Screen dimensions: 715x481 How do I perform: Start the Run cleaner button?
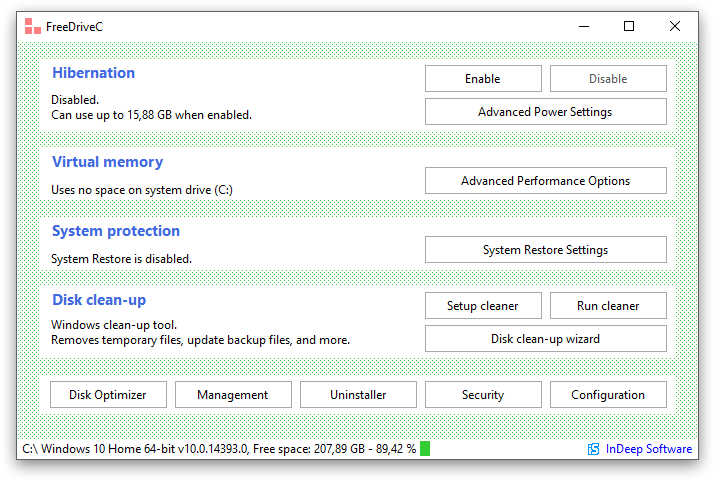pos(608,305)
